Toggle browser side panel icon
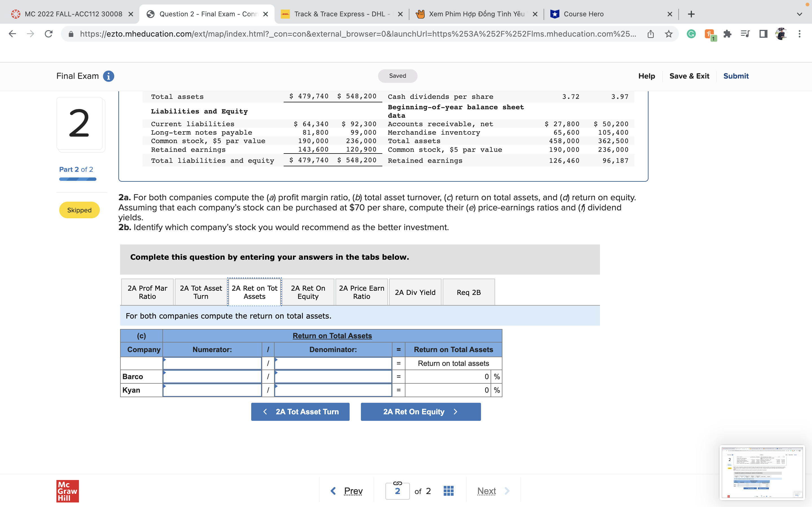Screen dimensions: 812x507 point(763,34)
